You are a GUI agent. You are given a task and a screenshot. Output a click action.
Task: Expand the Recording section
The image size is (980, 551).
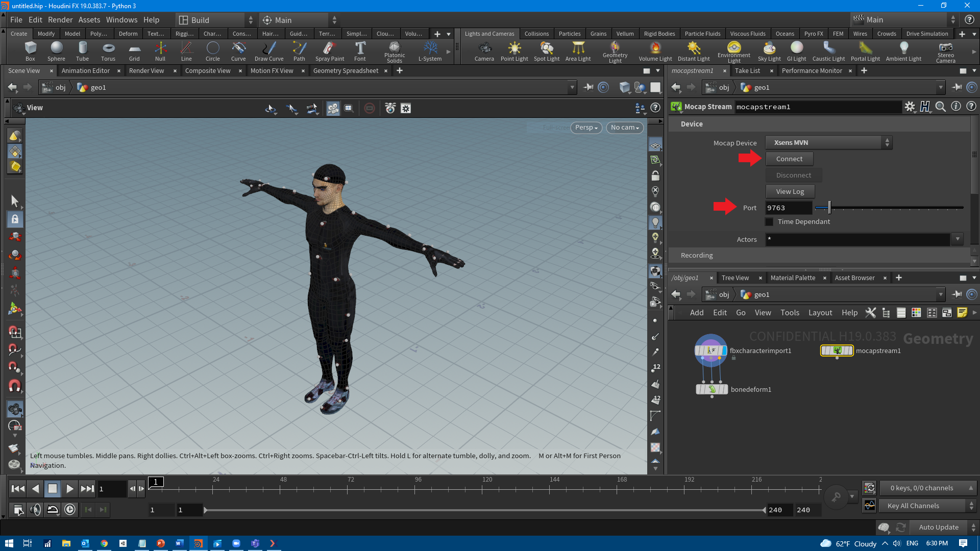pos(697,255)
